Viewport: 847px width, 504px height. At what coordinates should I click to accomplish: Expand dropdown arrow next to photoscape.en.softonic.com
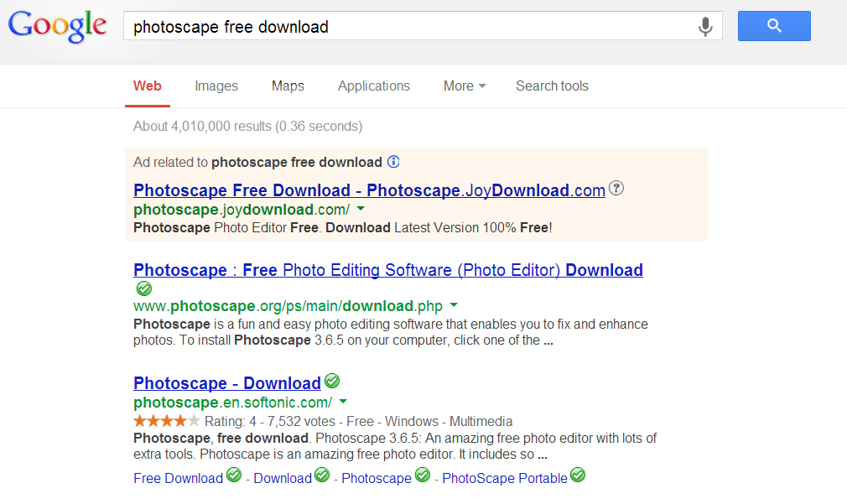[343, 402]
